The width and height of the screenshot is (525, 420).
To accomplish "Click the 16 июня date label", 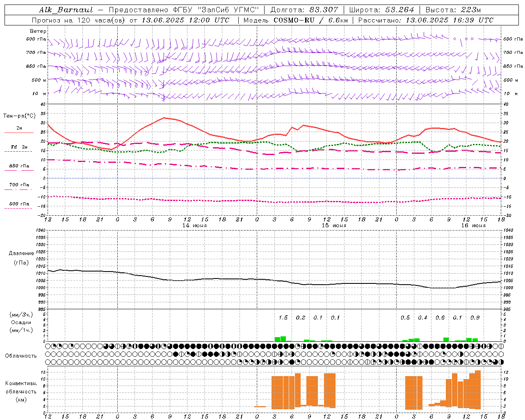I will point(473,226).
